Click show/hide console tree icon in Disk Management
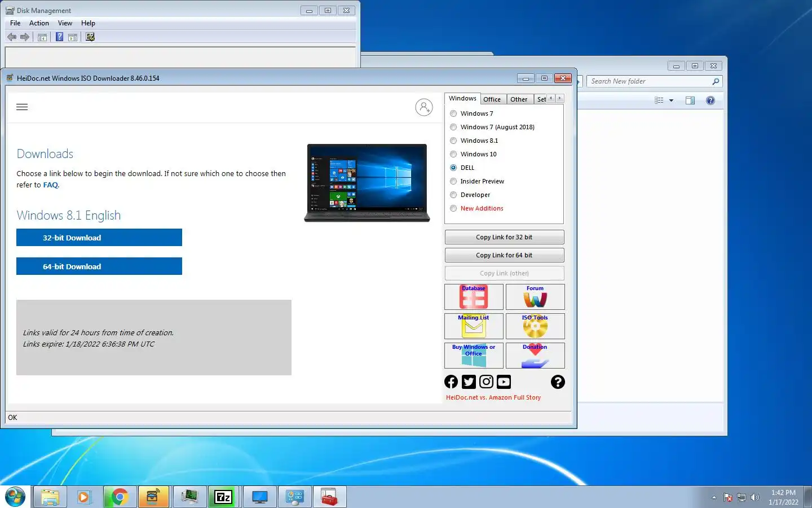Image resolution: width=812 pixels, height=508 pixels. pyautogui.click(x=42, y=37)
